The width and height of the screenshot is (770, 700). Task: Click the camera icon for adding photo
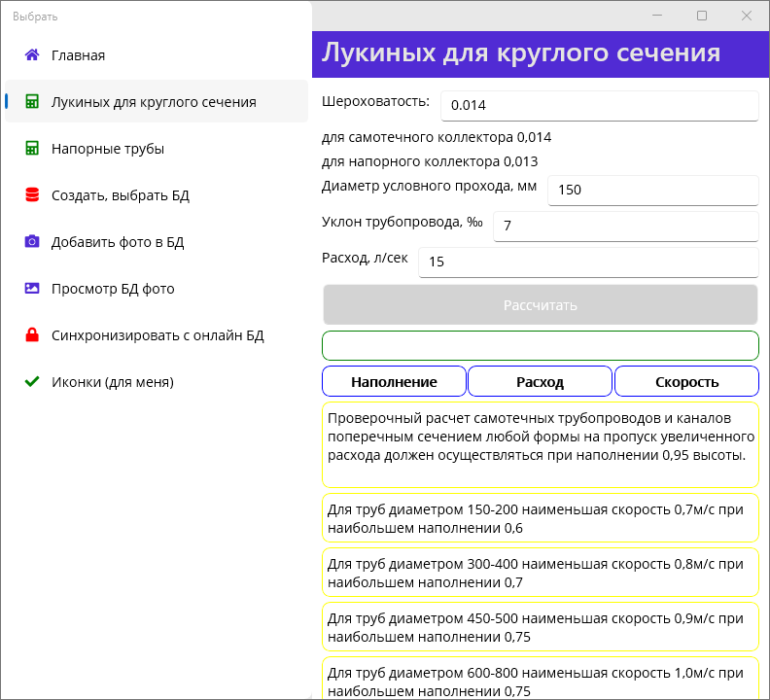coord(32,242)
